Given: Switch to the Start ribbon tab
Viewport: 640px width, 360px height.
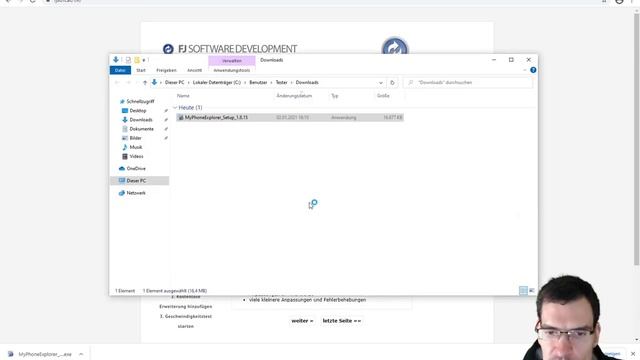Looking at the screenshot, I should tap(141, 70).
